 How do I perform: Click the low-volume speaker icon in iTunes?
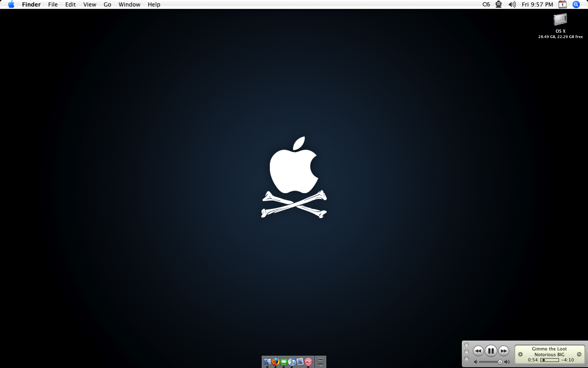tap(476, 362)
